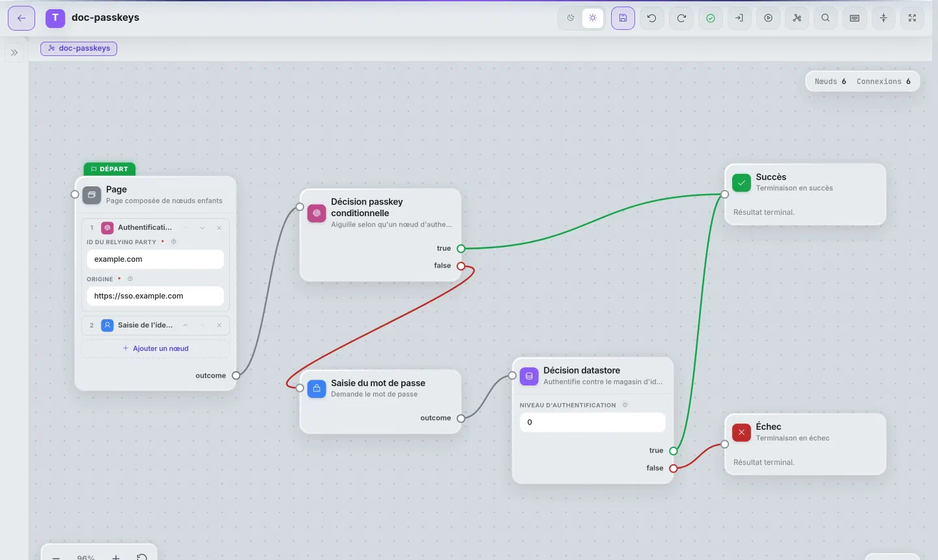Click the doc-passkeys flow title
Viewport: 938px width, 560px height.
[106, 18]
